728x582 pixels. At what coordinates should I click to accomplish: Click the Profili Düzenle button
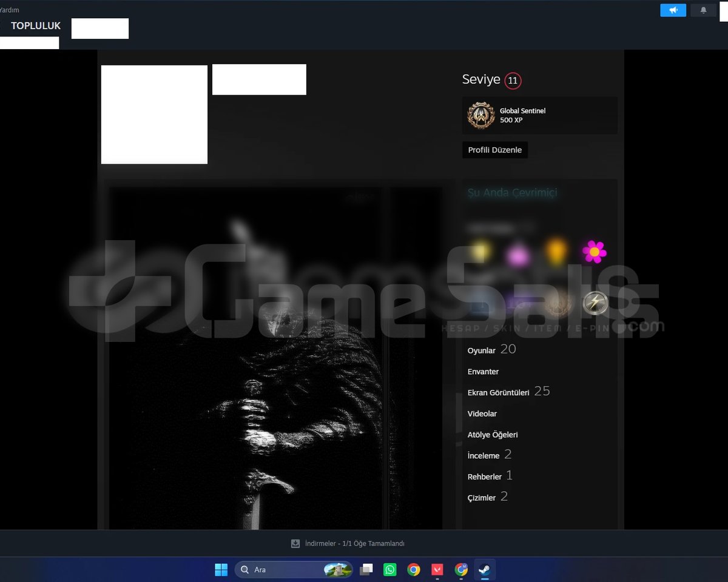click(495, 150)
